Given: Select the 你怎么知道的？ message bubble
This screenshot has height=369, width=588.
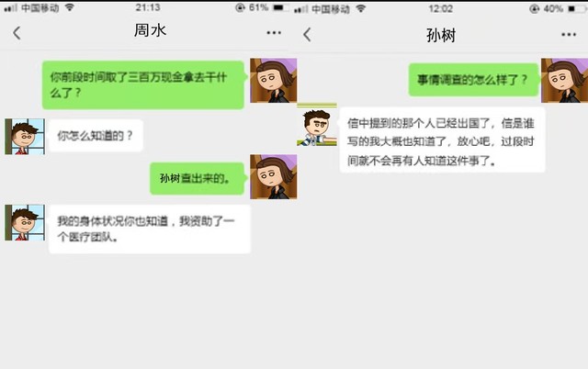Looking at the screenshot, I should (x=96, y=136).
